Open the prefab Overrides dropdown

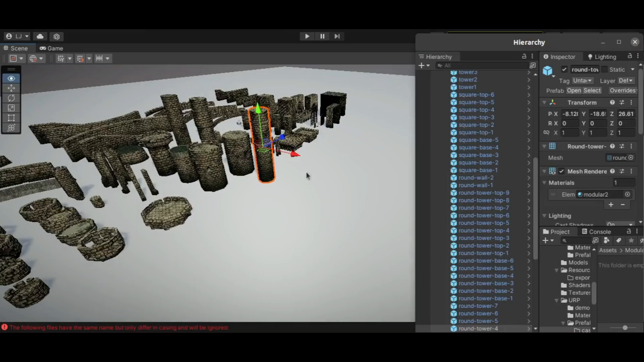tap(623, 90)
